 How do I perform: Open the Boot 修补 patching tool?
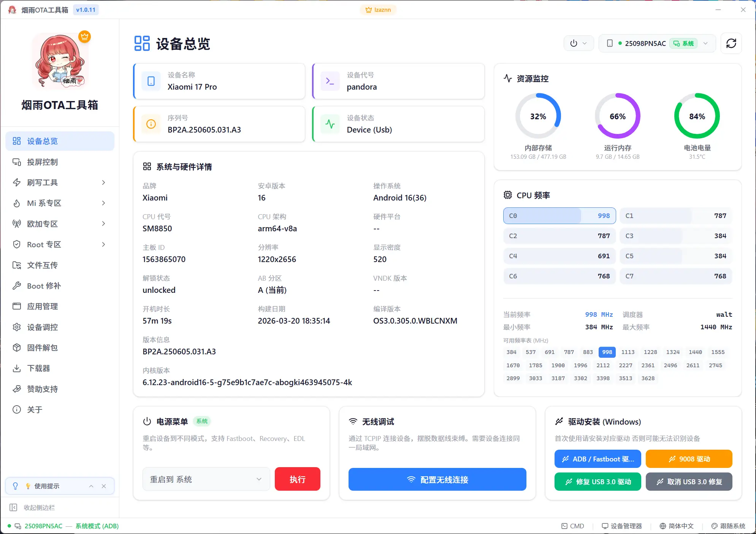point(44,286)
